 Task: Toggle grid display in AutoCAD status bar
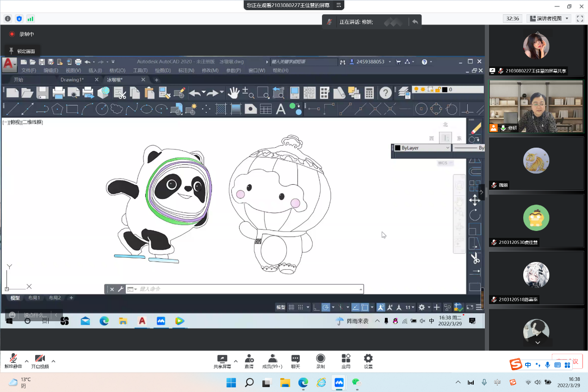[291, 307]
